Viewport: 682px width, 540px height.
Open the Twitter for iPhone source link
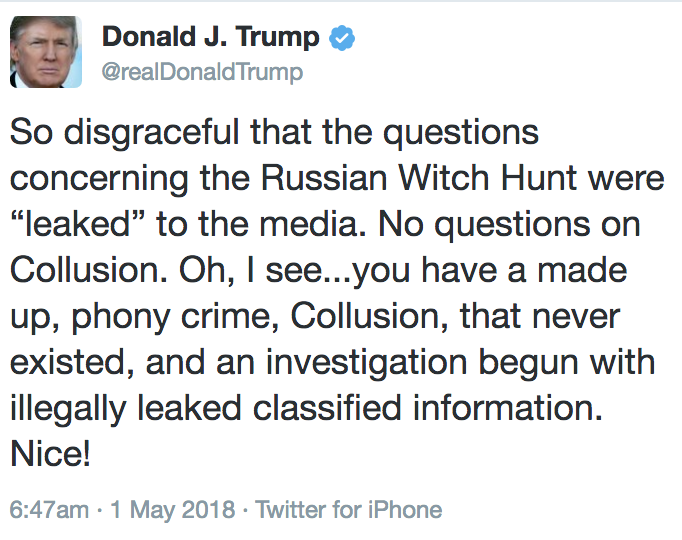coord(348,510)
